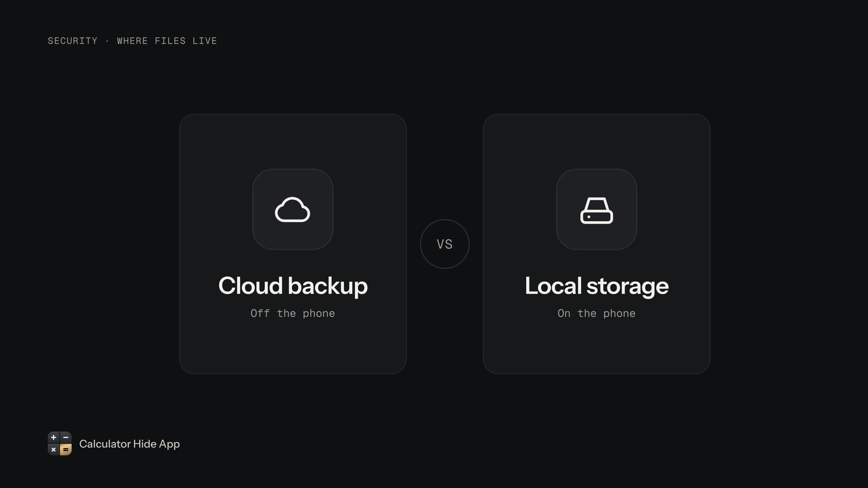868x488 pixels.
Task: Select the 'Local storage' heading
Action: [x=596, y=286]
